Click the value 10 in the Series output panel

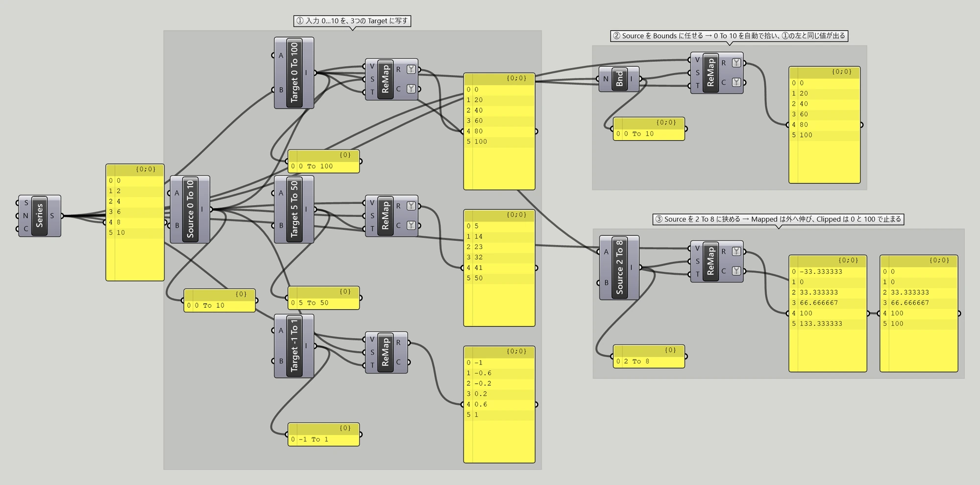click(x=121, y=233)
